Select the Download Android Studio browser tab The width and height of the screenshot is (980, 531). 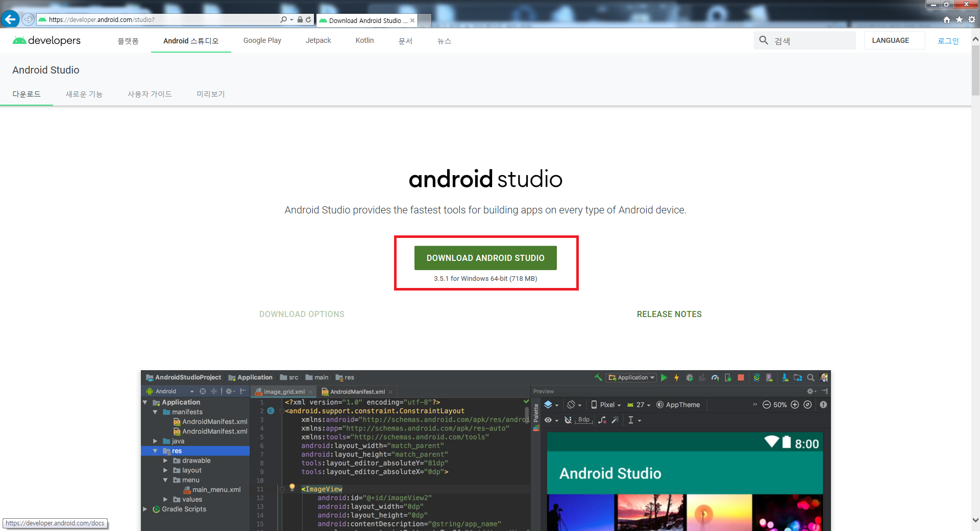click(x=366, y=20)
